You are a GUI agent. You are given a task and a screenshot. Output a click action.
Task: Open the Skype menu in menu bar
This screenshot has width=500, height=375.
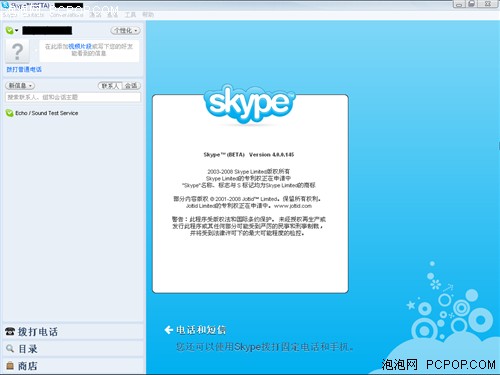[10, 15]
